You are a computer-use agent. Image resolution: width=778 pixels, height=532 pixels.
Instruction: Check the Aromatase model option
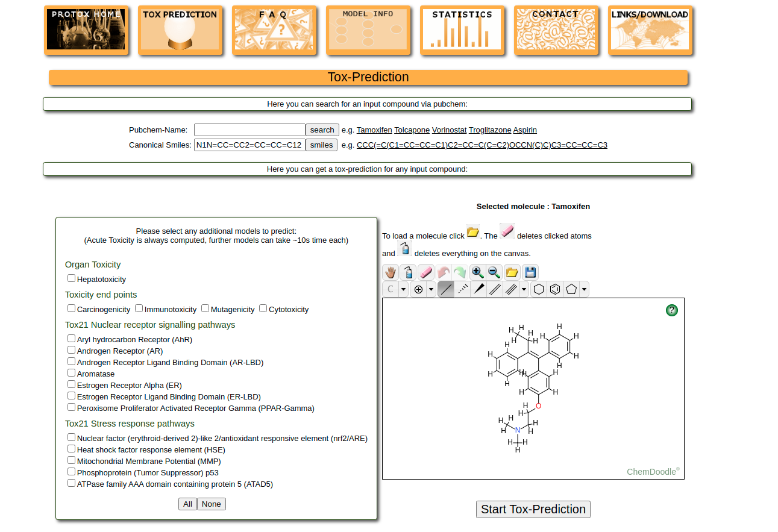tap(72, 373)
